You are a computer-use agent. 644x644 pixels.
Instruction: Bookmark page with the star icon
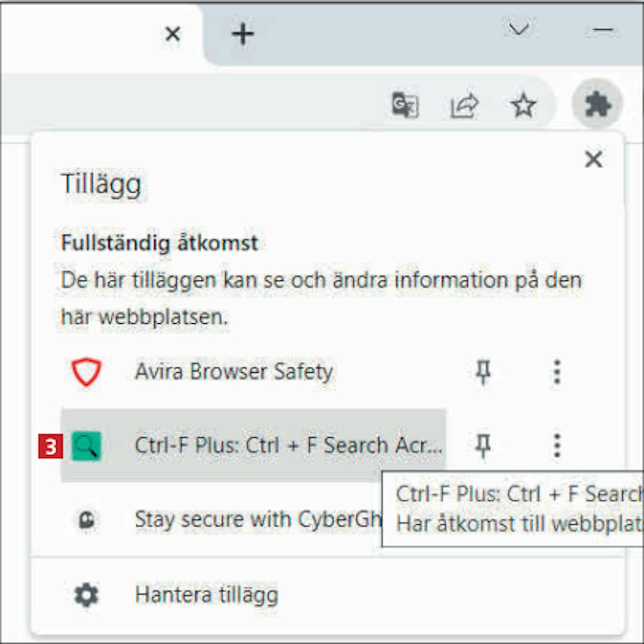[x=523, y=105]
